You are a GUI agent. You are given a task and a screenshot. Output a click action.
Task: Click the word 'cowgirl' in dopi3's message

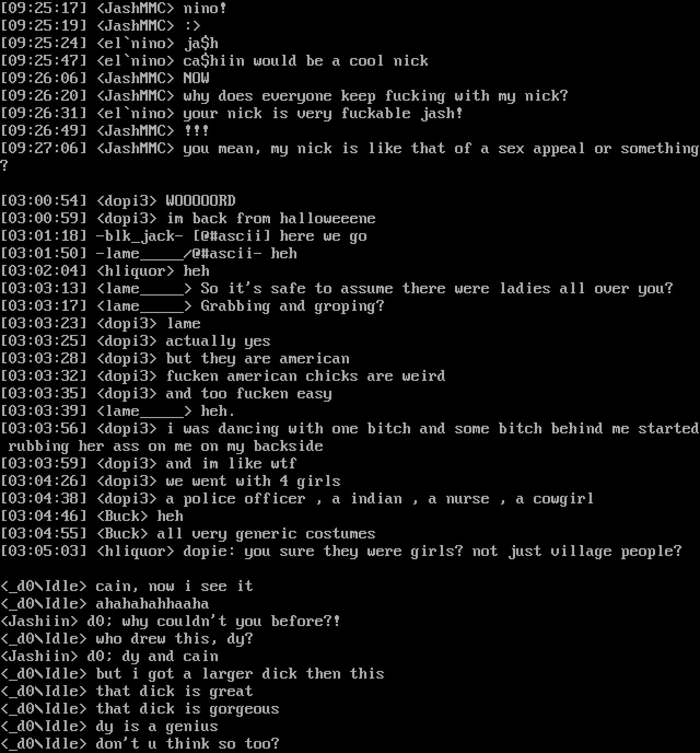pos(564,499)
